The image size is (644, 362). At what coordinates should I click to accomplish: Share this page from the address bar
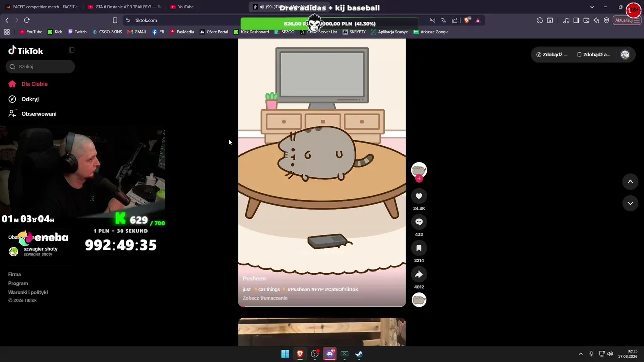[x=455, y=20]
